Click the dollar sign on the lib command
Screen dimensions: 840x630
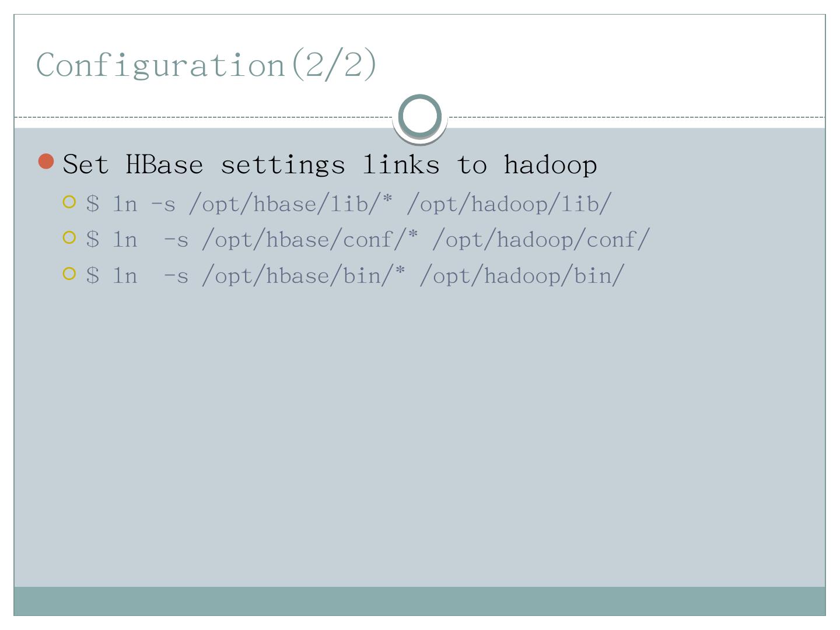coord(93,204)
